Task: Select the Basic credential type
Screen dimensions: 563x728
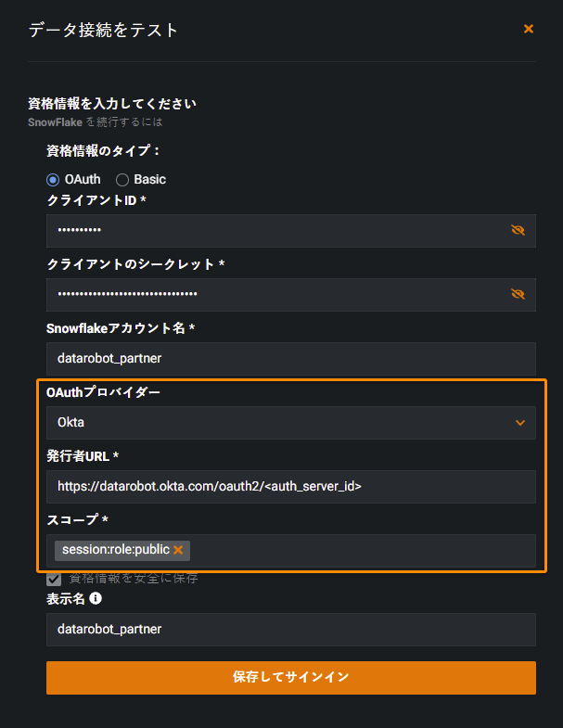Action: pyautogui.click(x=122, y=179)
